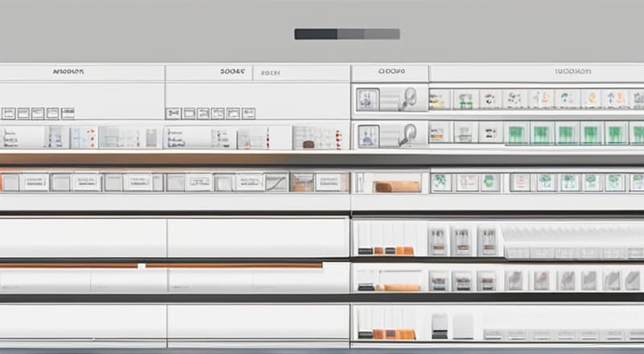Click the magnifier icon in the second right-panel row
This screenshot has width=644, height=354.
tap(408, 134)
